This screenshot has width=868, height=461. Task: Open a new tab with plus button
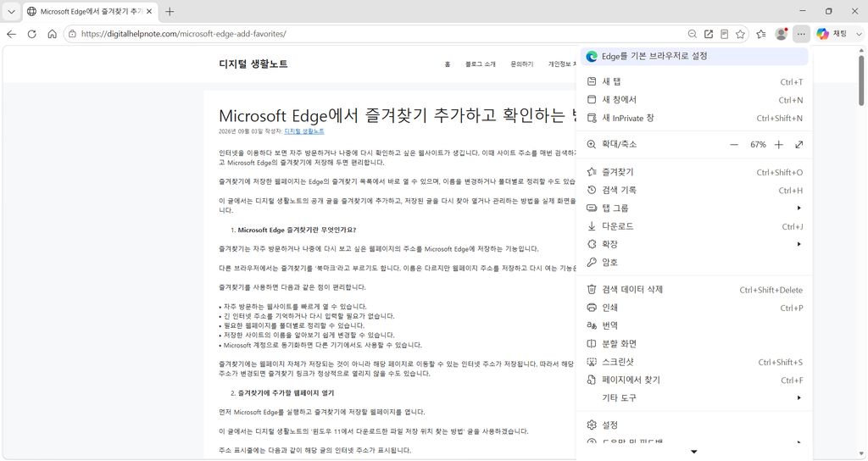click(x=170, y=11)
